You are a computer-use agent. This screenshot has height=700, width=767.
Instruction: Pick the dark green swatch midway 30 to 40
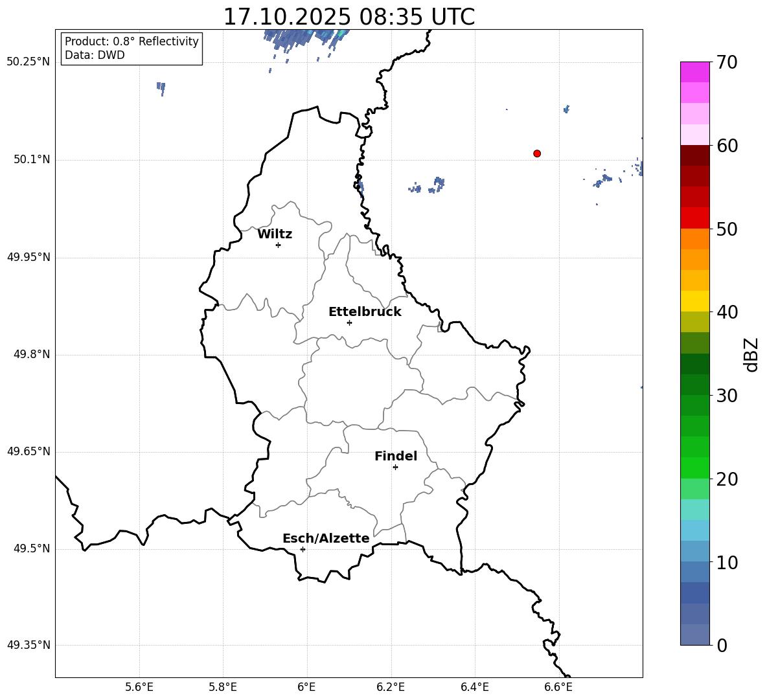(695, 364)
